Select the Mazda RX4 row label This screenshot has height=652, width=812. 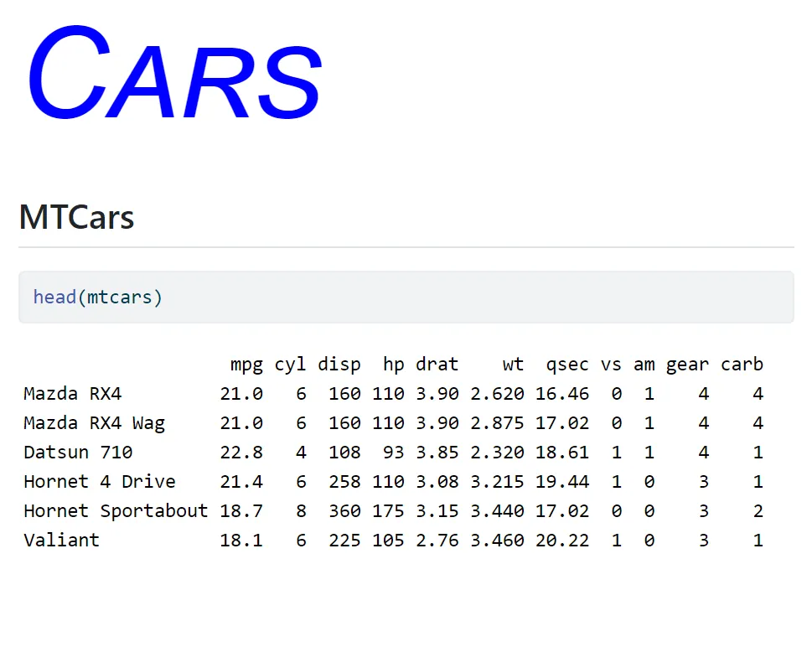[73, 394]
